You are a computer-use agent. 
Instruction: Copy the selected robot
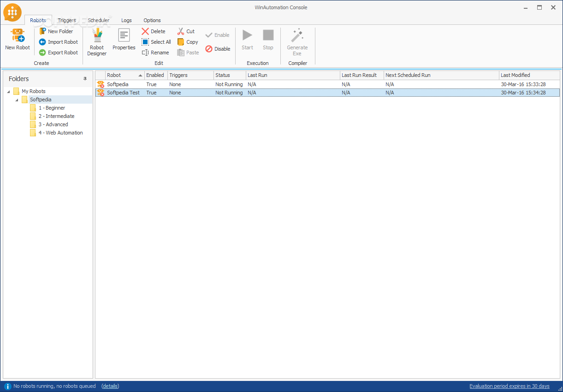point(188,42)
